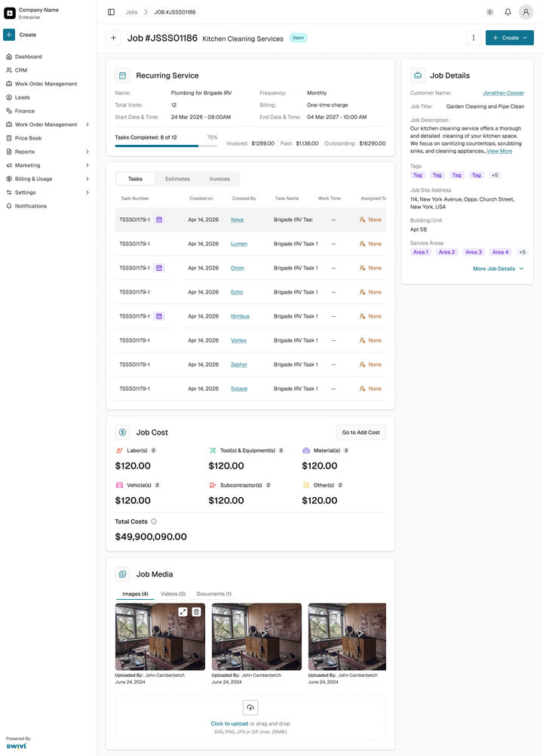This screenshot has width=543, height=756.
Task: Open Notifications in the sidebar
Action: (x=30, y=206)
